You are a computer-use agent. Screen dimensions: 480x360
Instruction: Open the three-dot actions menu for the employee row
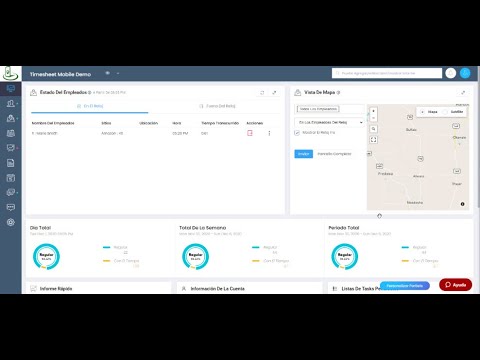269,133
